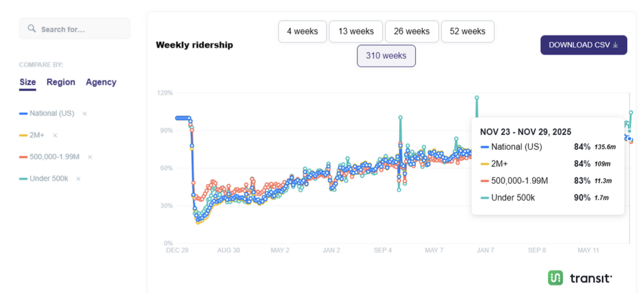Switch to the Agency compare tab
Screen dimensions: 644x294
tap(101, 82)
